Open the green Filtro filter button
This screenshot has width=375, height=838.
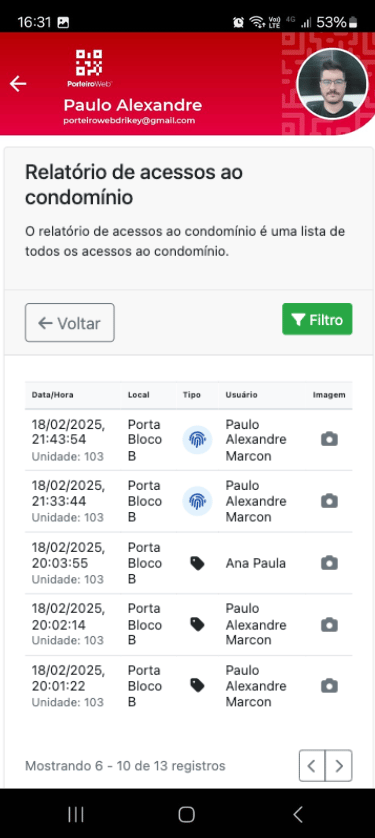[x=317, y=319]
